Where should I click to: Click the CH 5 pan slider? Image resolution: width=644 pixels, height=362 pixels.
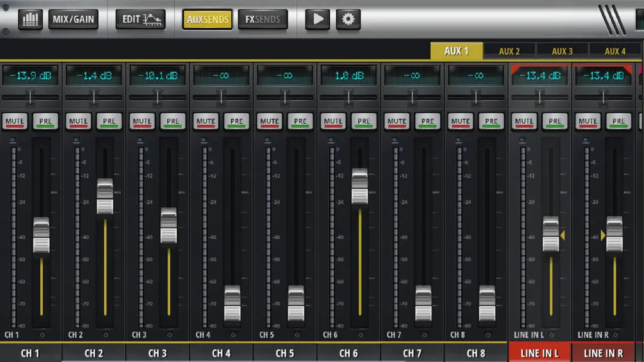[x=285, y=97]
